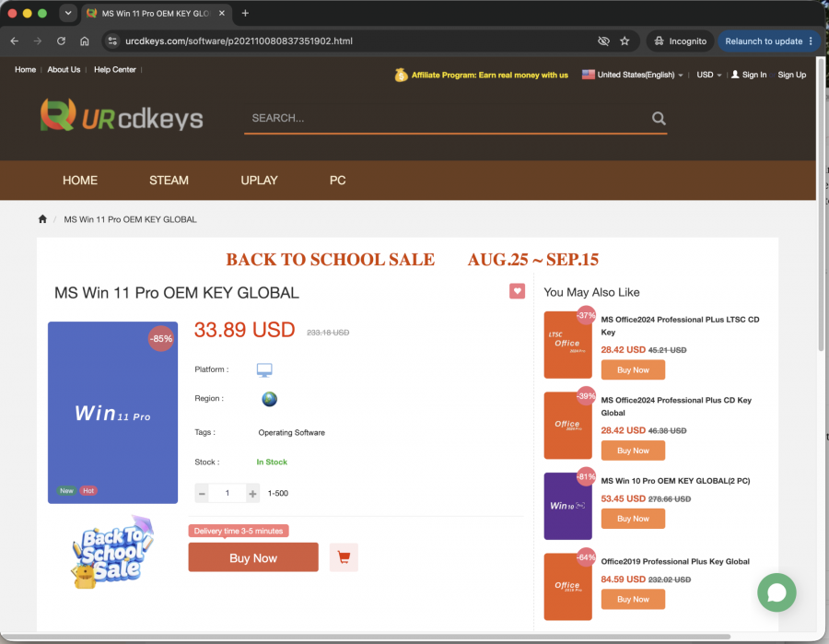829x644 pixels.
Task: Expand the USD currency dropdown
Action: click(x=709, y=75)
